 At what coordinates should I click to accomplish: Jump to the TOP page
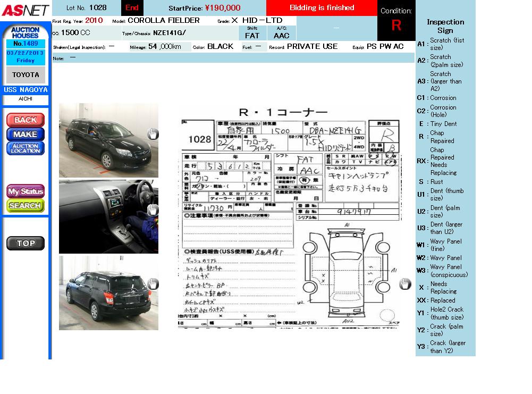point(25,244)
